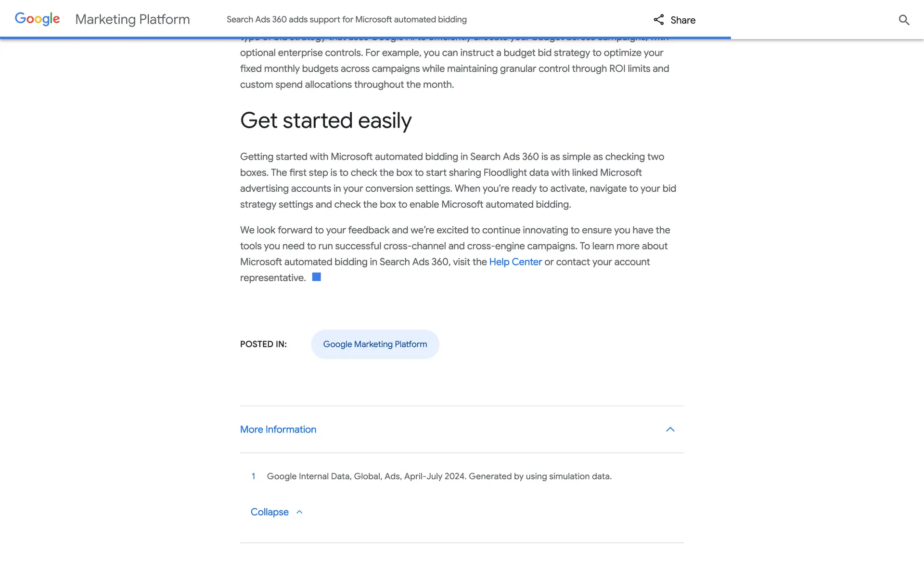This screenshot has width=924, height=578.
Task: Go to Marketing Platform home title
Action: click(132, 19)
